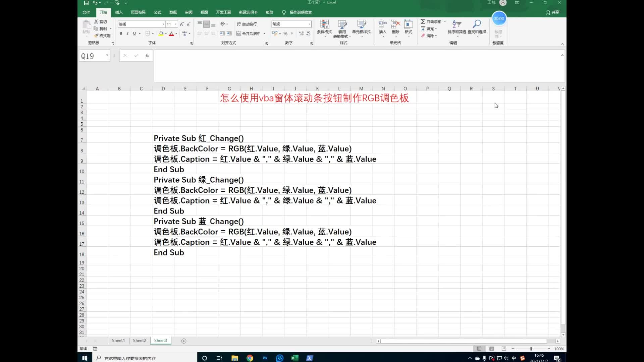Click the accounting number format icon
The width and height of the screenshot is (644, 362).
[275, 34]
